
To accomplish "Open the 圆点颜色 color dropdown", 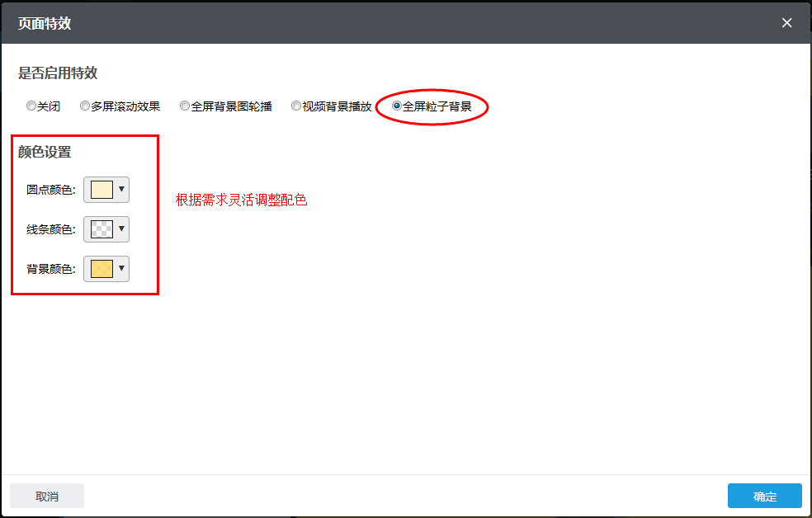I will click(x=122, y=190).
